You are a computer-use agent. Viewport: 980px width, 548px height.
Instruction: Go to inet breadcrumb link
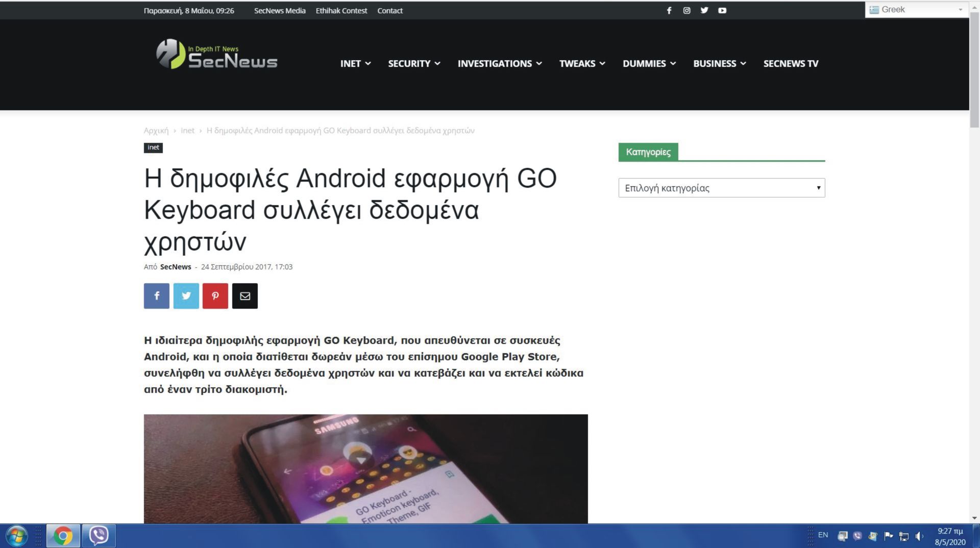187,131
